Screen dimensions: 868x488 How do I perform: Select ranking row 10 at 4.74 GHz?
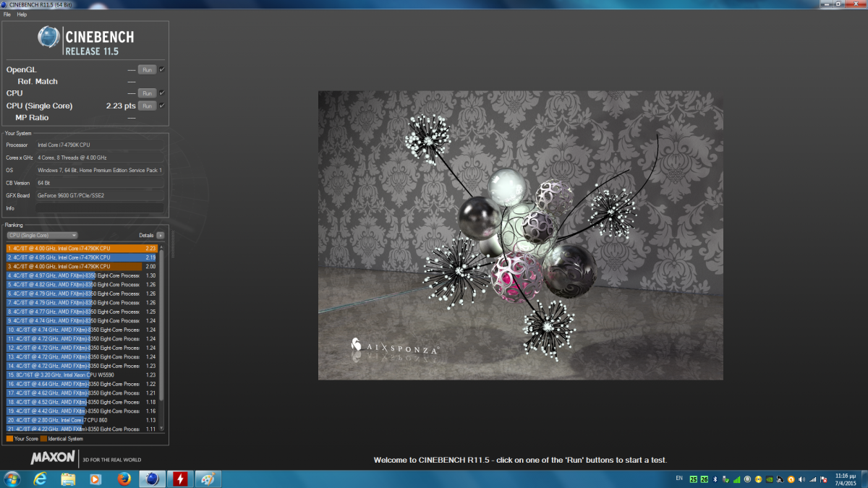point(82,330)
